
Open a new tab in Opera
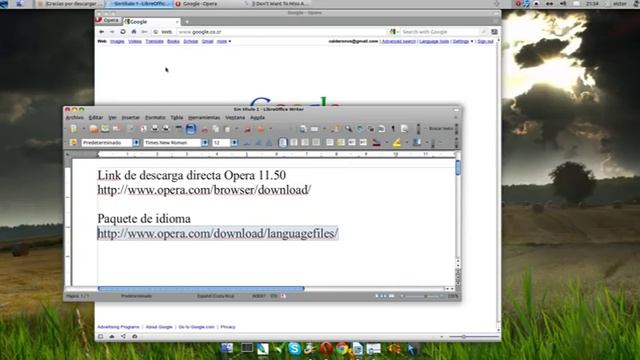(187, 22)
